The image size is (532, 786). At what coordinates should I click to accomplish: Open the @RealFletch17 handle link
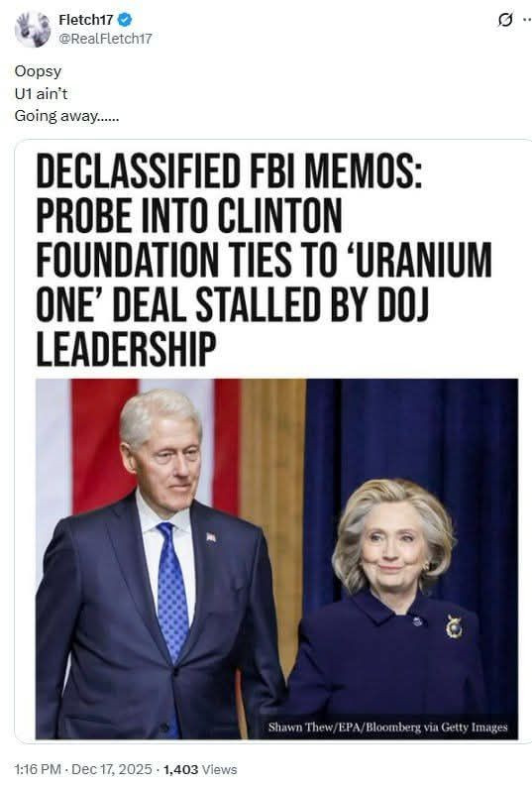pos(105,39)
